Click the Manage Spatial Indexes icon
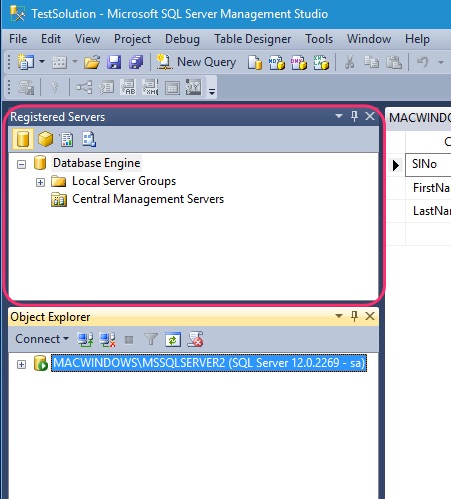Screen dimensions: 451x499 (x=194, y=87)
